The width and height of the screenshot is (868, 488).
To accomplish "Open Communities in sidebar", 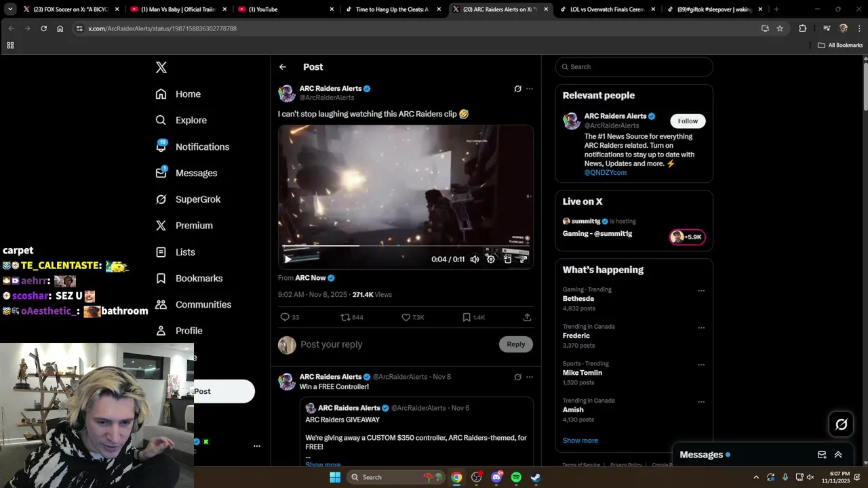I will 193,304.
